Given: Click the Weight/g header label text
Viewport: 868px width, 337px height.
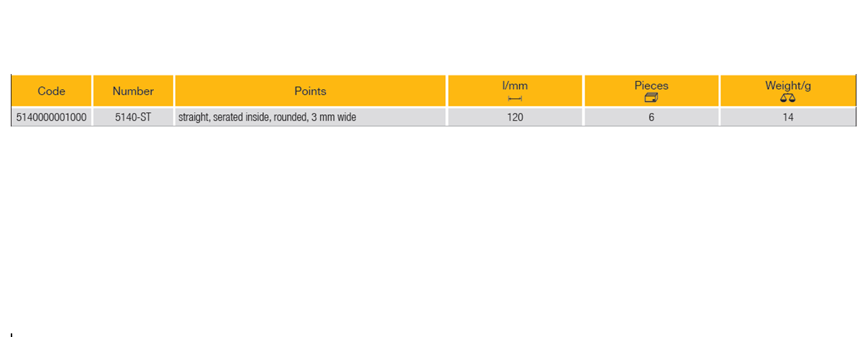Looking at the screenshot, I should tap(788, 86).
